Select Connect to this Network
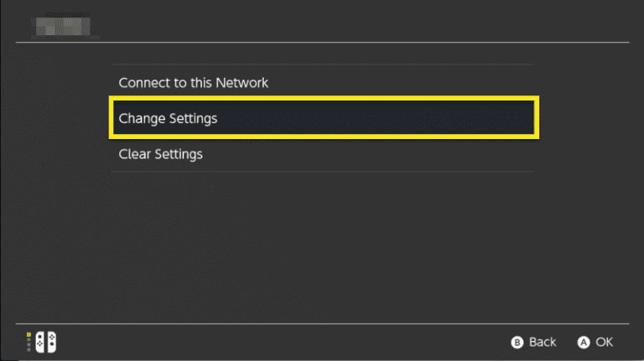 [x=322, y=82]
